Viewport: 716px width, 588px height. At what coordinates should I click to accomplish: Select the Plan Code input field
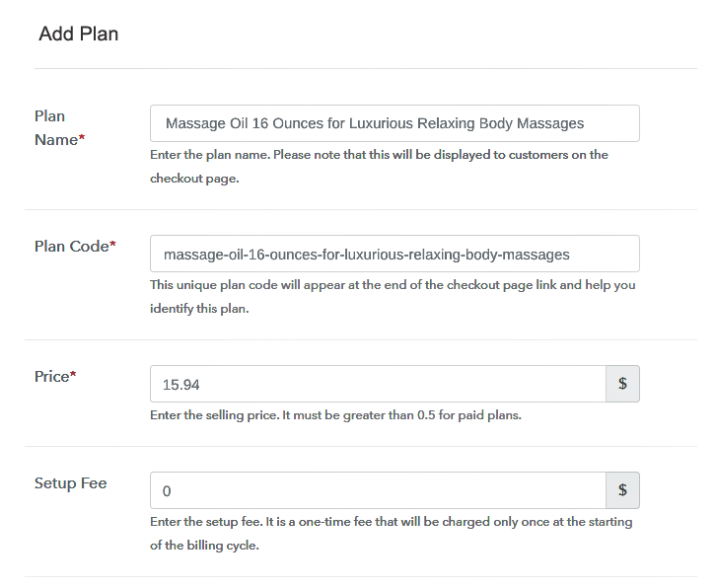[394, 254]
